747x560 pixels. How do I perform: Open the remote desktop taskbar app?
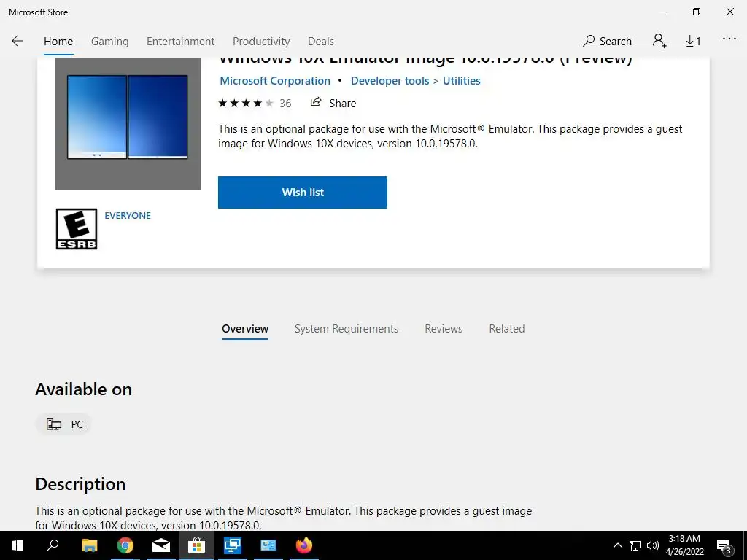pos(233,545)
